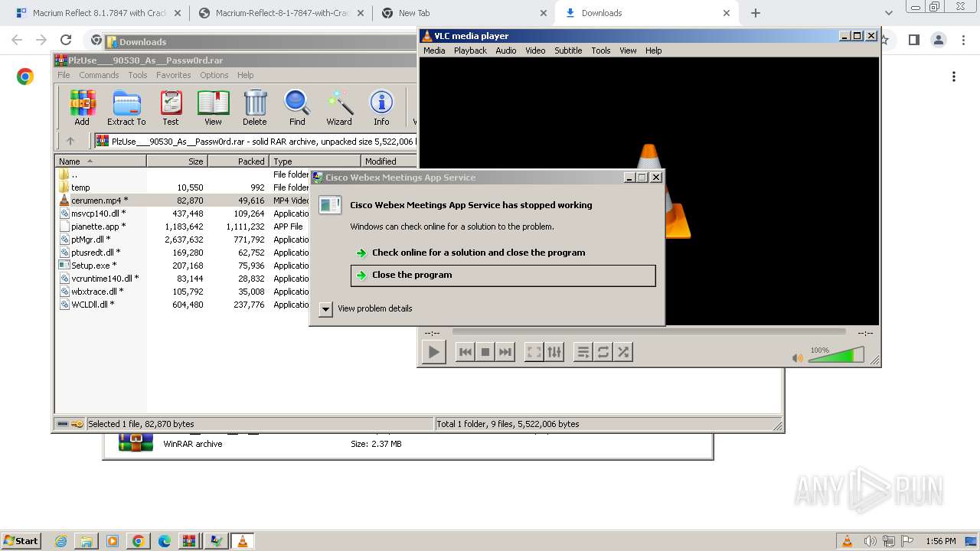Skip to next media in VLC
The image size is (980, 551).
505,352
